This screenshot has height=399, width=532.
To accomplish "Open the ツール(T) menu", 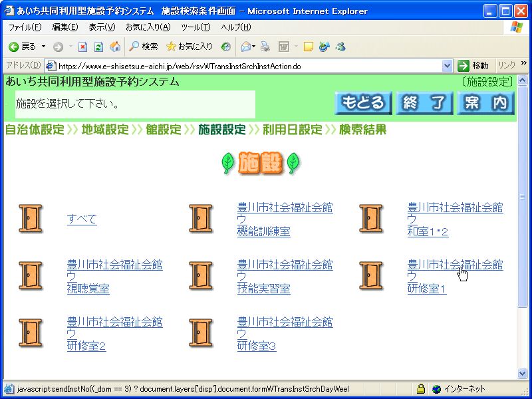I will pos(196,27).
